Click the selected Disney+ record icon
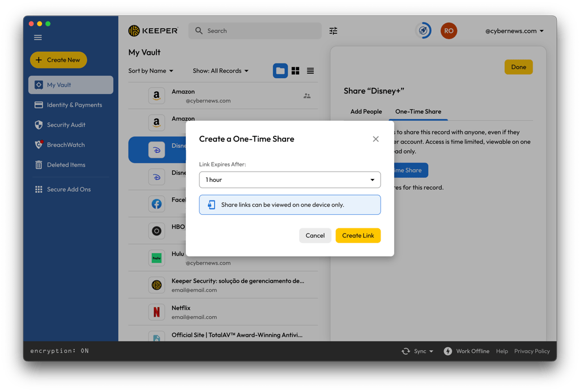This screenshot has width=580, height=392. 156,150
